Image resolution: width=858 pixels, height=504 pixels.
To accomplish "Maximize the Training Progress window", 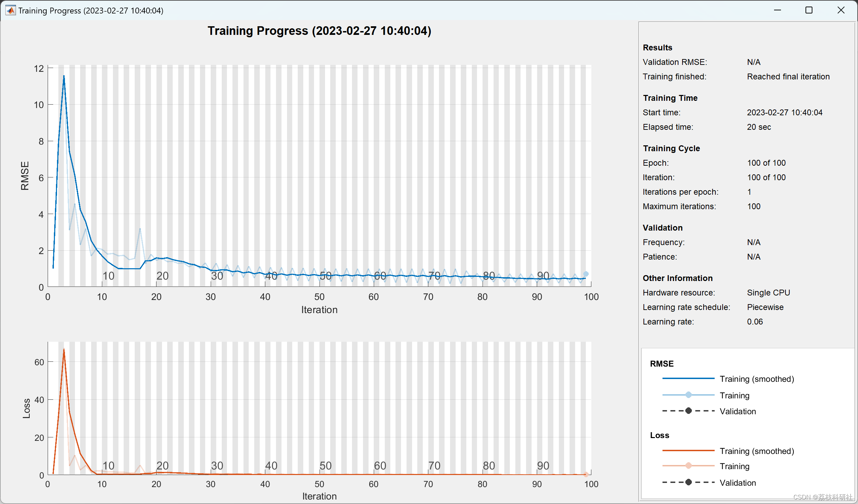I will (809, 10).
